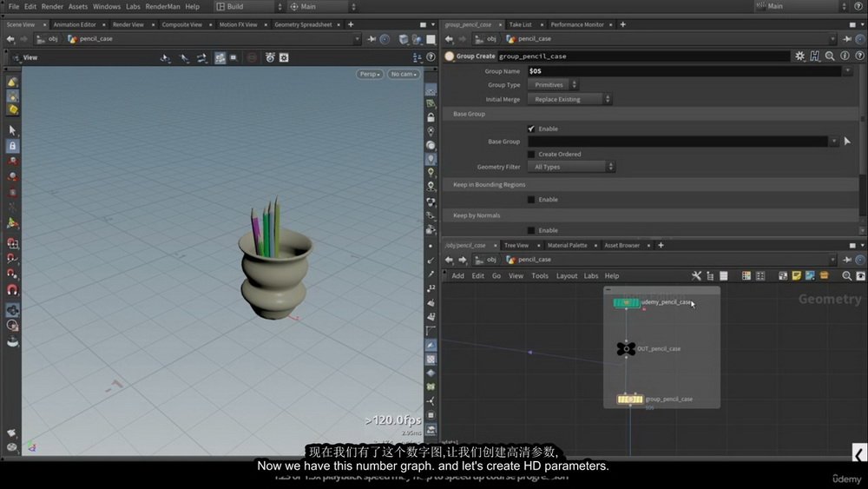Click the Group Name input field

click(x=684, y=71)
